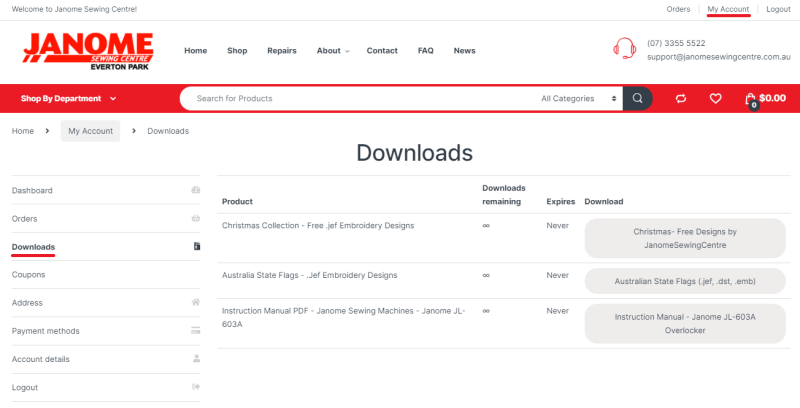Click the Downloads breadcrumb text
This screenshot has height=408, width=800.
[x=168, y=131]
